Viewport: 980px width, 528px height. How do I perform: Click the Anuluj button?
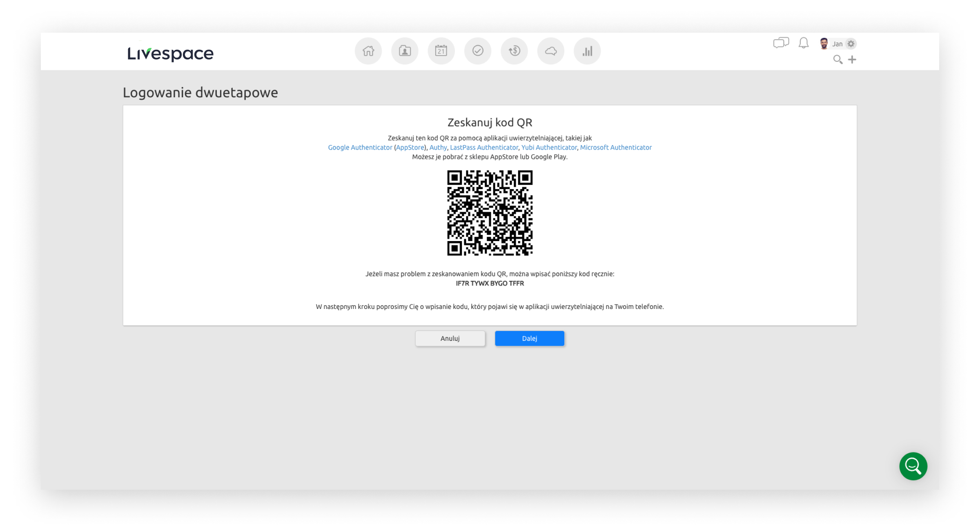[450, 338]
